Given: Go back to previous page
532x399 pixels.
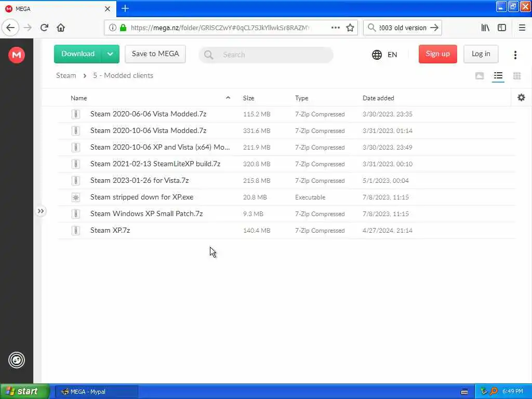Looking at the screenshot, I should pos(10,28).
